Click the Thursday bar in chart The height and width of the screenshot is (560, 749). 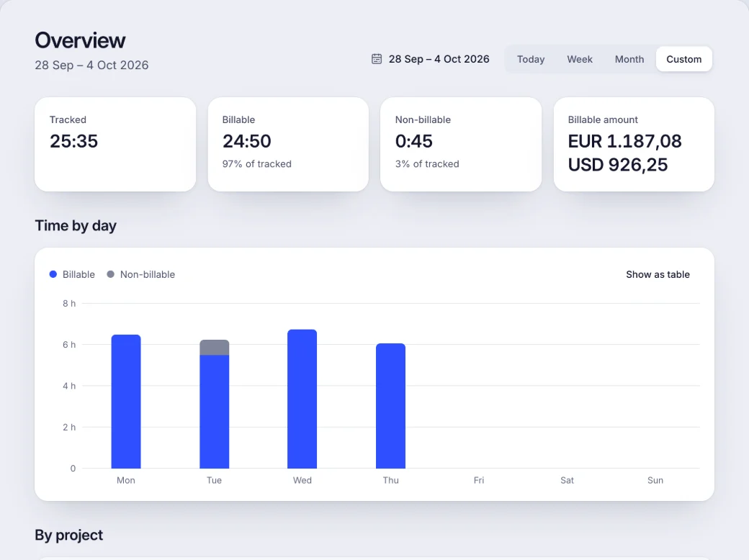click(x=391, y=406)
